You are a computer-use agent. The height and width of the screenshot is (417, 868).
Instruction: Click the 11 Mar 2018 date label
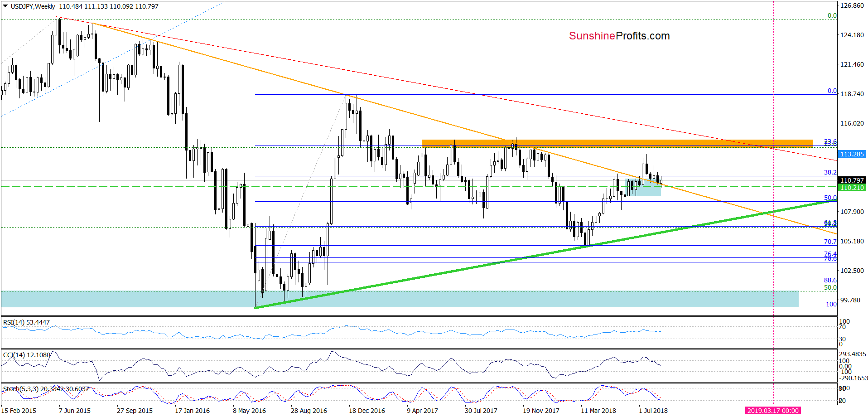click(598, 411)
